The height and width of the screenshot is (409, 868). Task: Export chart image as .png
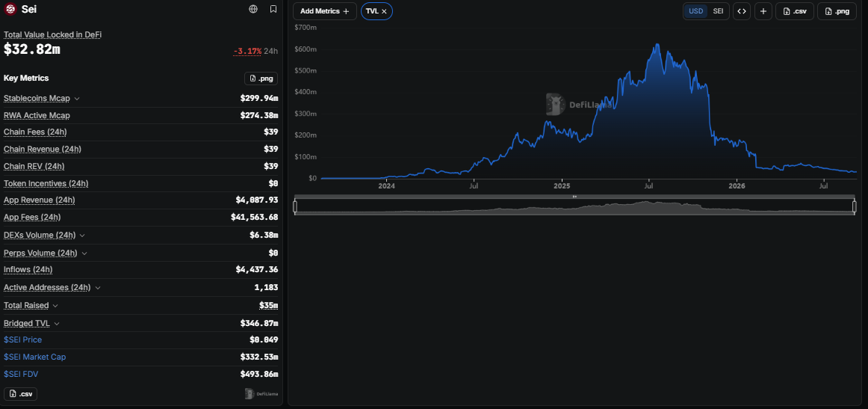(837, 11)
